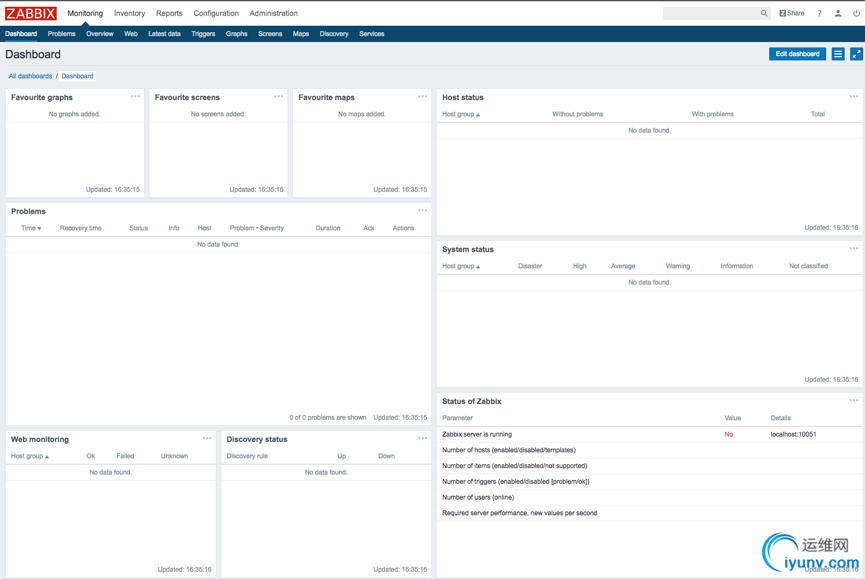The height and width of the screenshot is (579, 865).
Task: Click 'Not classified' column header
Action: click(x=808, y=266)
